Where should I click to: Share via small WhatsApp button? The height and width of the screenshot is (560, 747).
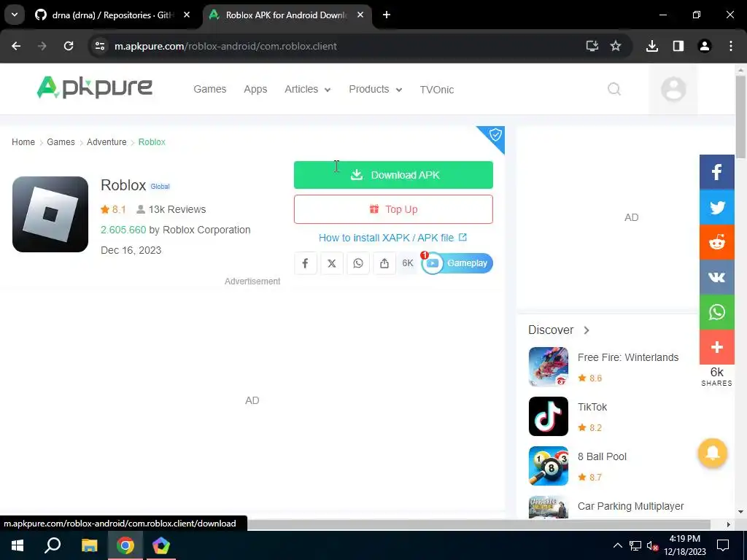(x=357, y=263)
